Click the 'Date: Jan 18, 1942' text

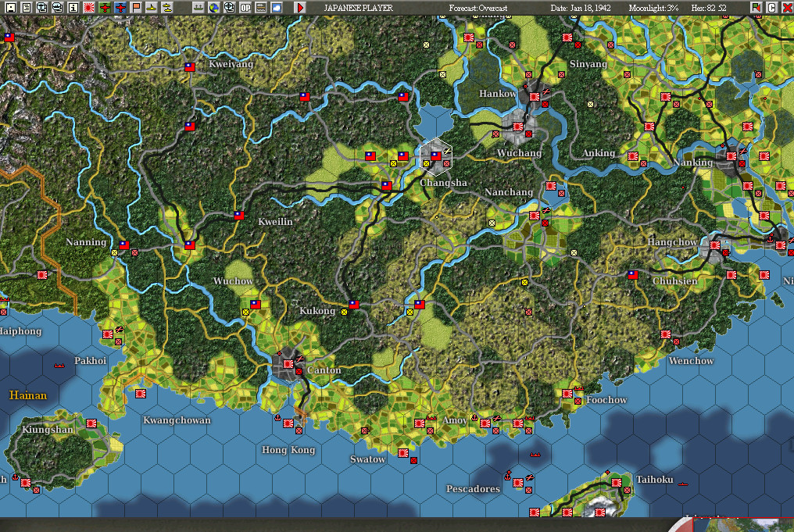[581, 8]
